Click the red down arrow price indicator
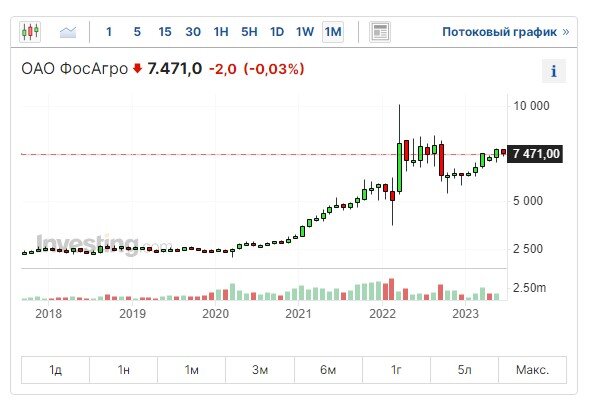 click(137, 68)
